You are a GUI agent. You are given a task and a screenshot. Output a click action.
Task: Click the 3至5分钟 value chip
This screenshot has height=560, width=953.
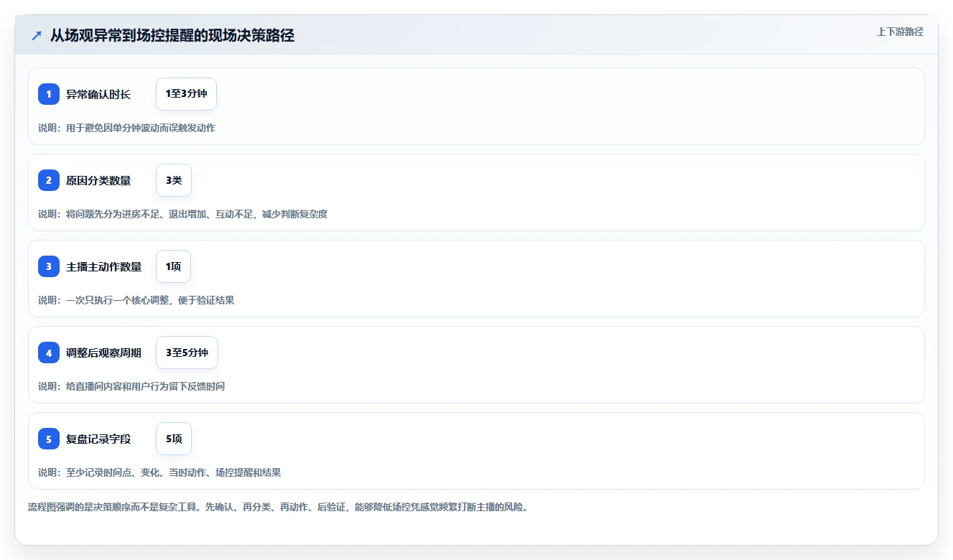click(187, 353)
